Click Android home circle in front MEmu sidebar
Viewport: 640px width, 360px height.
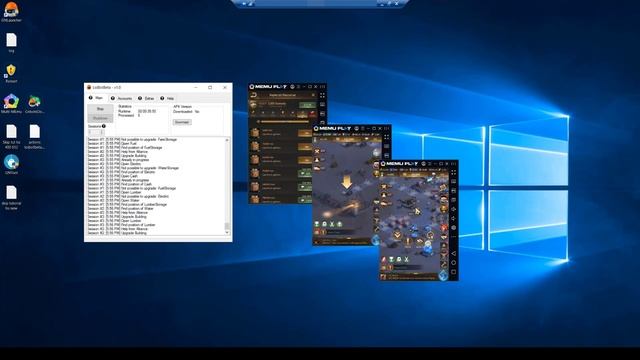point(453,262)
